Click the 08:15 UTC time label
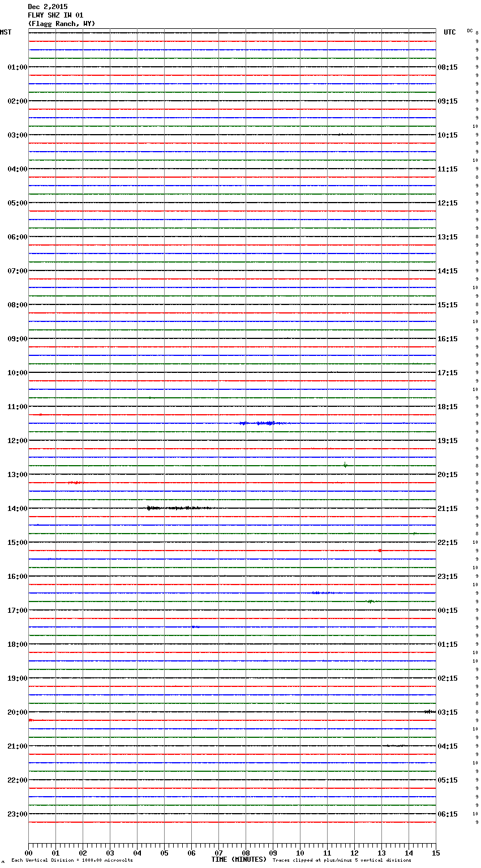The image size is (481, 868). [x=448, y=67]
